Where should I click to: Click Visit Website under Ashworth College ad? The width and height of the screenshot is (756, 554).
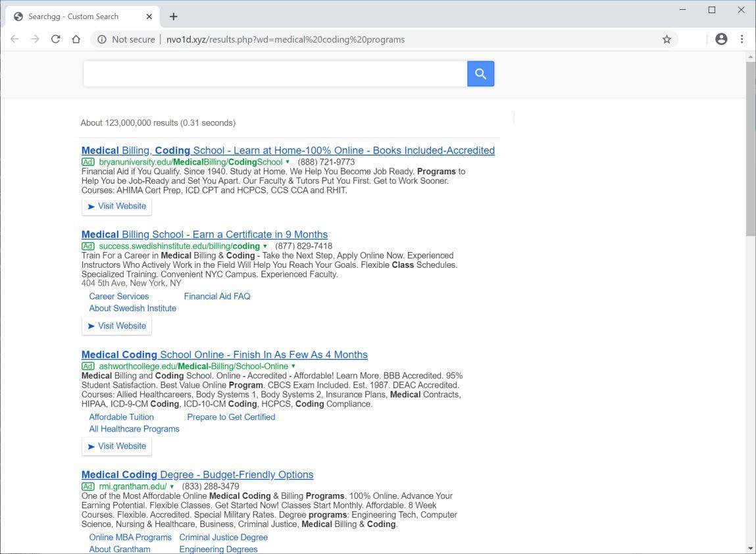116,446
